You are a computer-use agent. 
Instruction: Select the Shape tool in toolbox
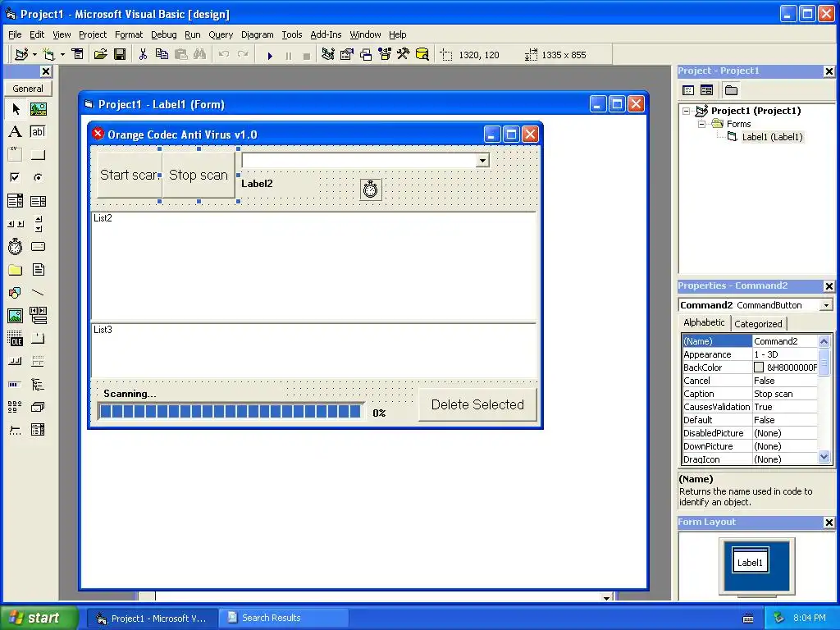(x=16, y=293)
